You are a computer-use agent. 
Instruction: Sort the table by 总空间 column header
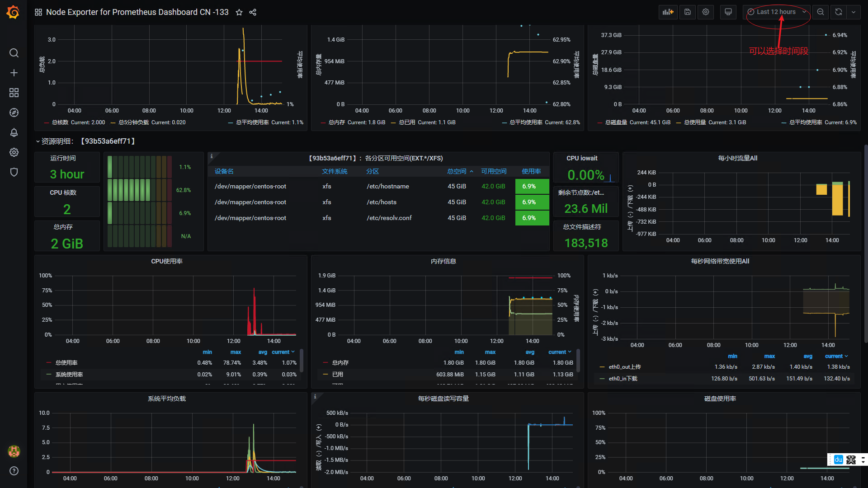pos(458,171)
